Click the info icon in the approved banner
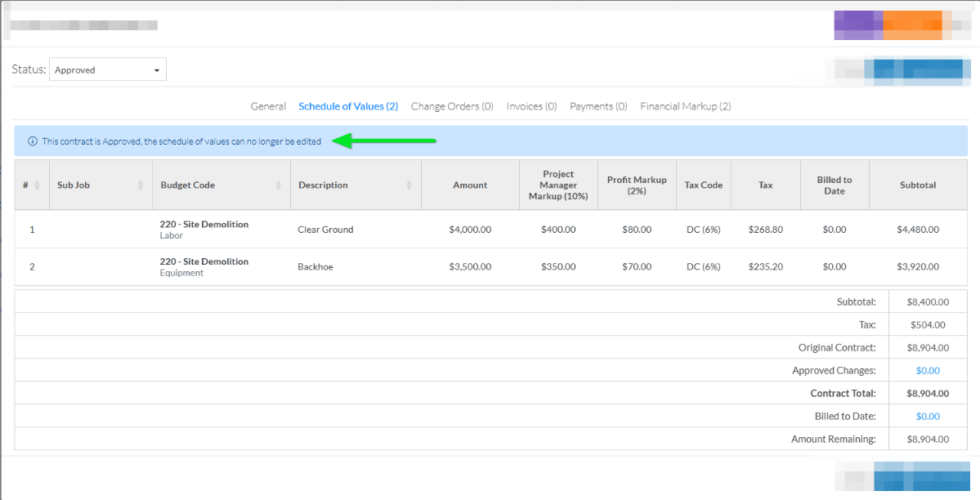 [x=33, y=141]
